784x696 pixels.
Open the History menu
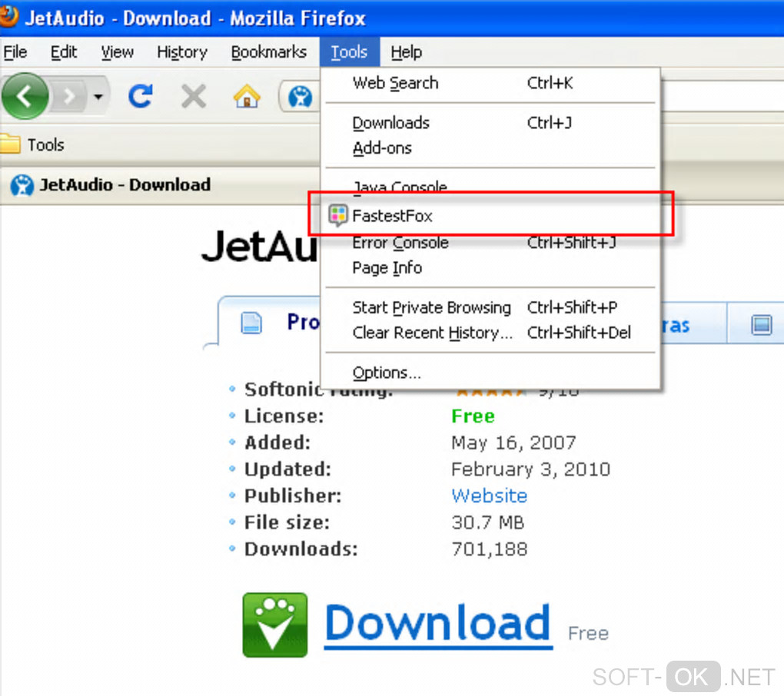(182, 52)
